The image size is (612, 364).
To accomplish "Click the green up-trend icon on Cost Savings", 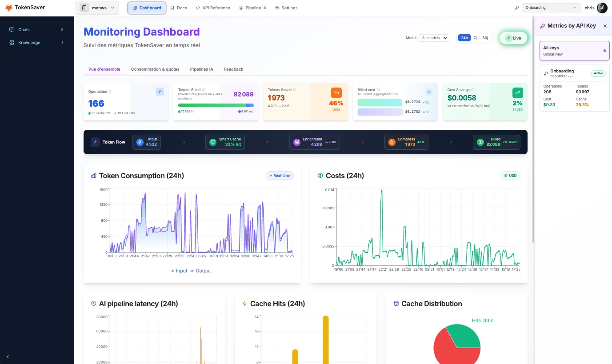I will (518, 92).
